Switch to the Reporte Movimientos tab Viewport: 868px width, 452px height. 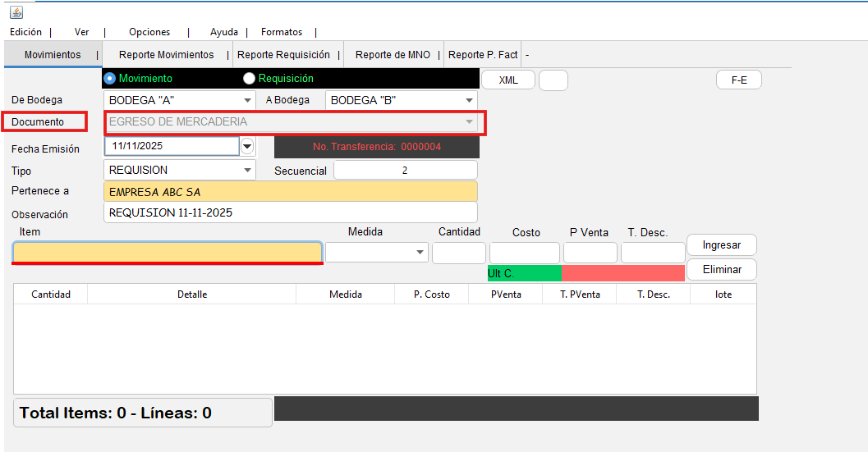click(166, 55)
